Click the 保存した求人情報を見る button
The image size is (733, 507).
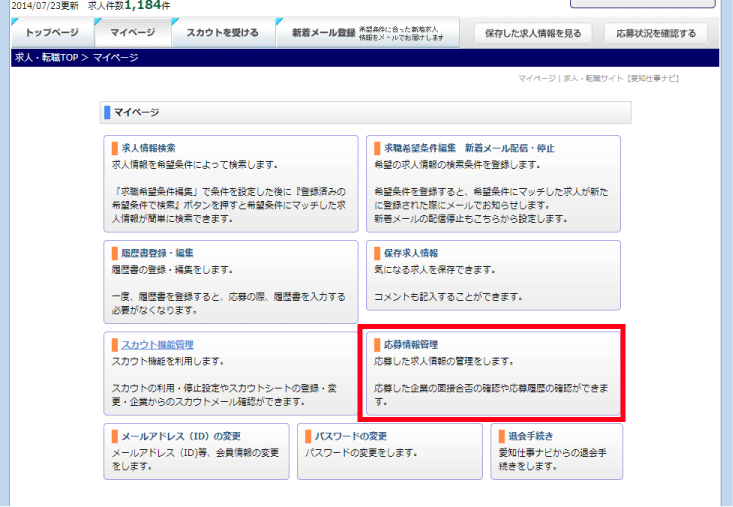coord(532,33)
